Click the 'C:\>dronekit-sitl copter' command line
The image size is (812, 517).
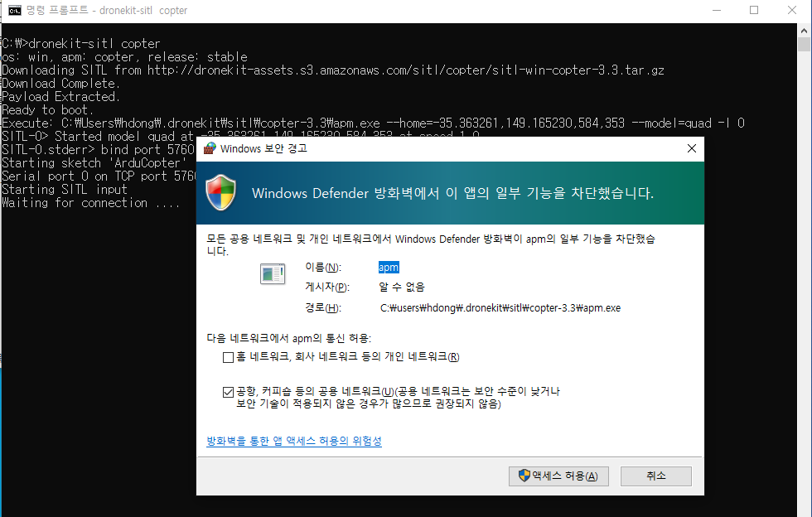coord(81,44)
